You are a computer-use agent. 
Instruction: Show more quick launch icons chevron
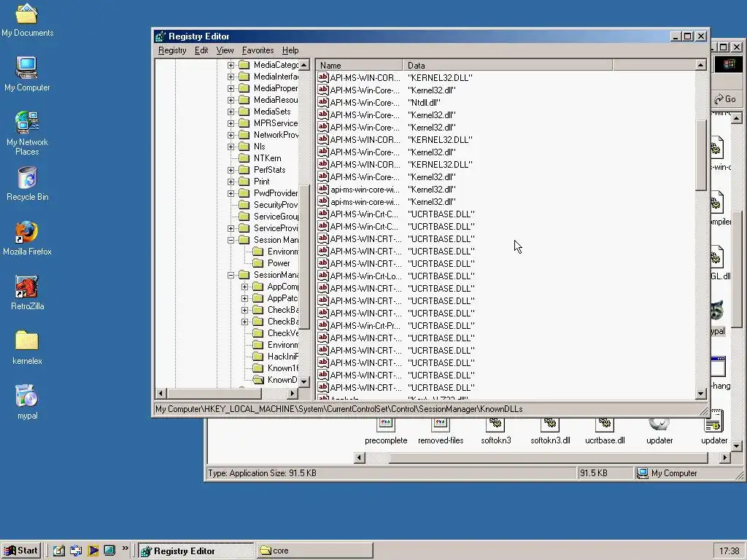coord(125,548)
